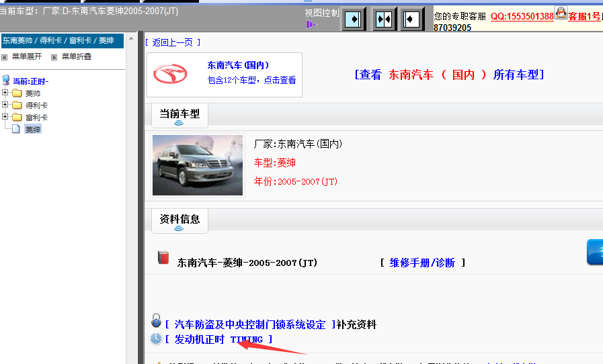This screenshot has width=603, height=364.
Task: Click the view control right-arrow button
Action: click(x=353, y=19)
